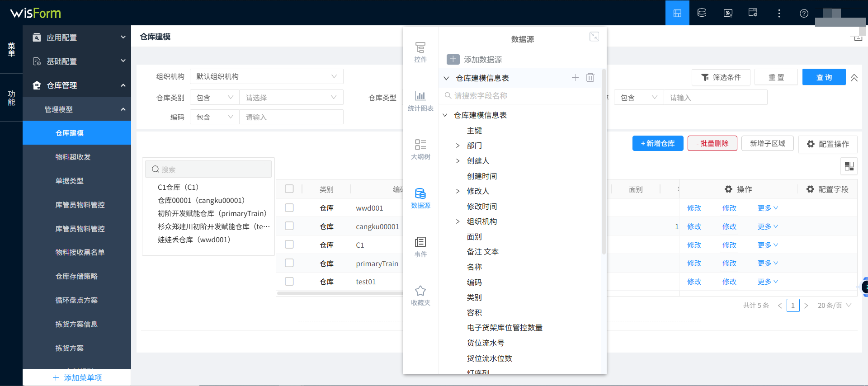The image size is (868, 386).
Task: Check the test01 row checkbox
Action: 289,281
